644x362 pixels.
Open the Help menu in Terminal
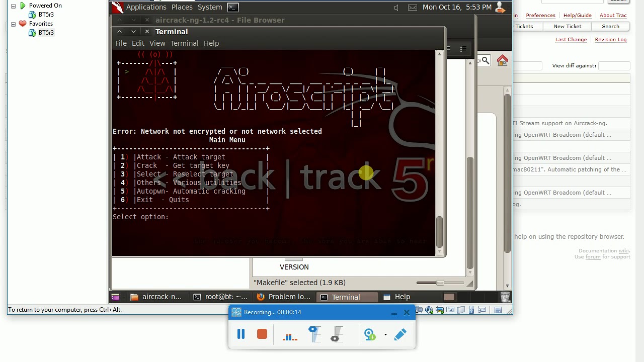point(211,43)
